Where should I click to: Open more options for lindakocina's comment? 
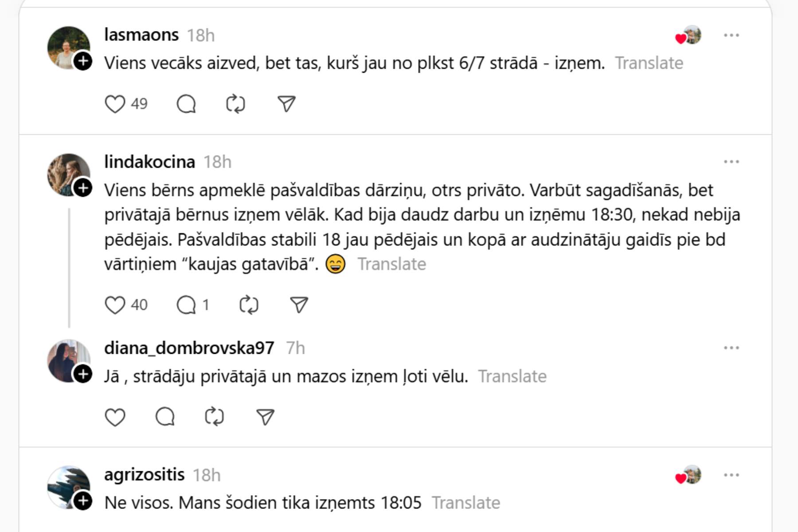tap(731, 162)
